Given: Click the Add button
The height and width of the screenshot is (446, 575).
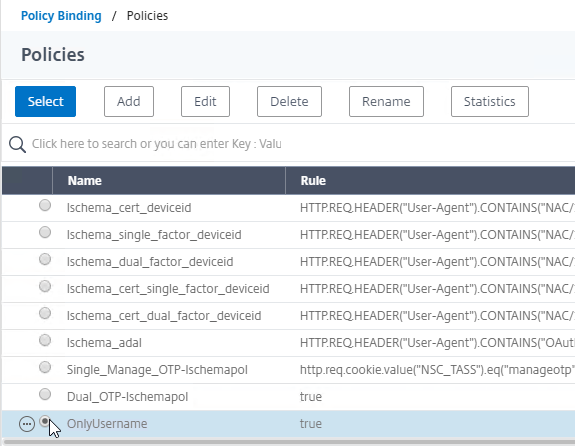Looking at the screenshot, I should (x=129, y=102).
